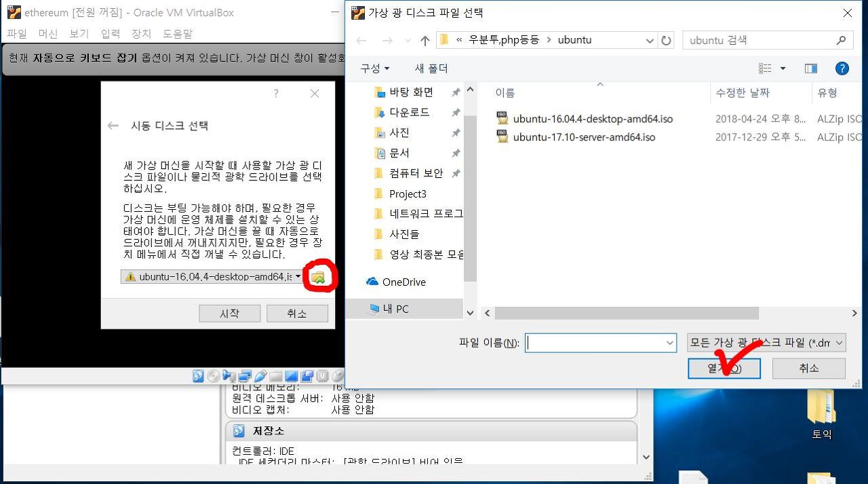Click the back arrow in the startup disk wizard
The height and width of the screenshot is (484, 868).
coord(113,126)
